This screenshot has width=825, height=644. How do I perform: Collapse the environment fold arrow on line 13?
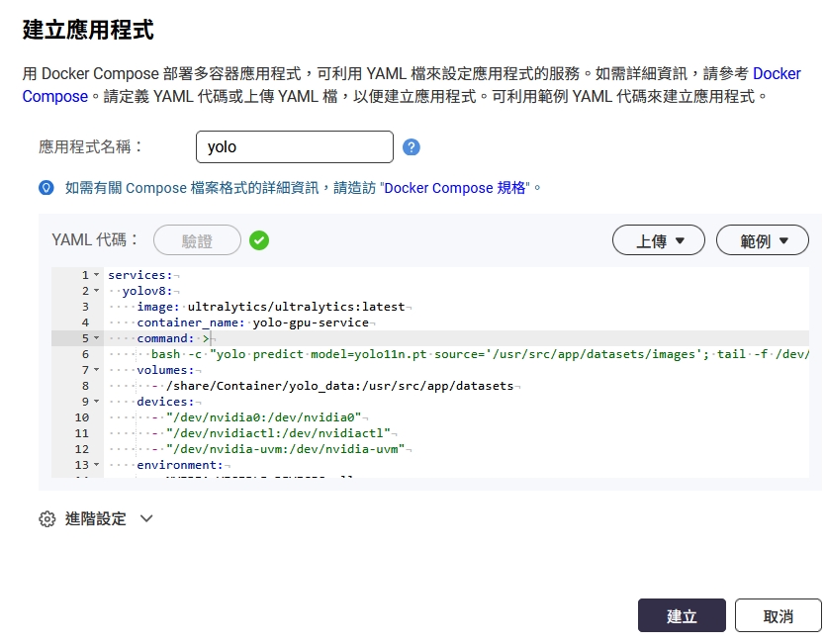click(96, 465)
